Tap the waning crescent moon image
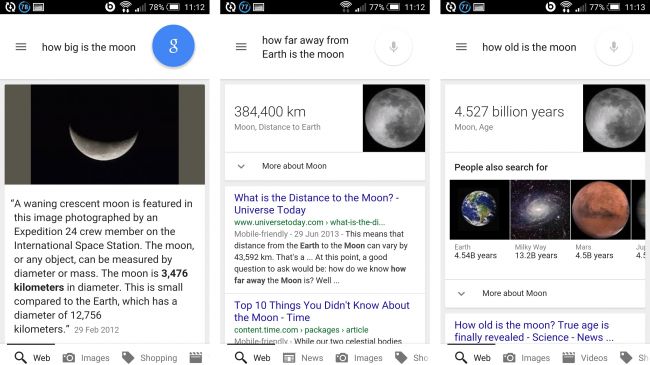Viewport: 650px width, 365px height. click(x=105, y=134)
